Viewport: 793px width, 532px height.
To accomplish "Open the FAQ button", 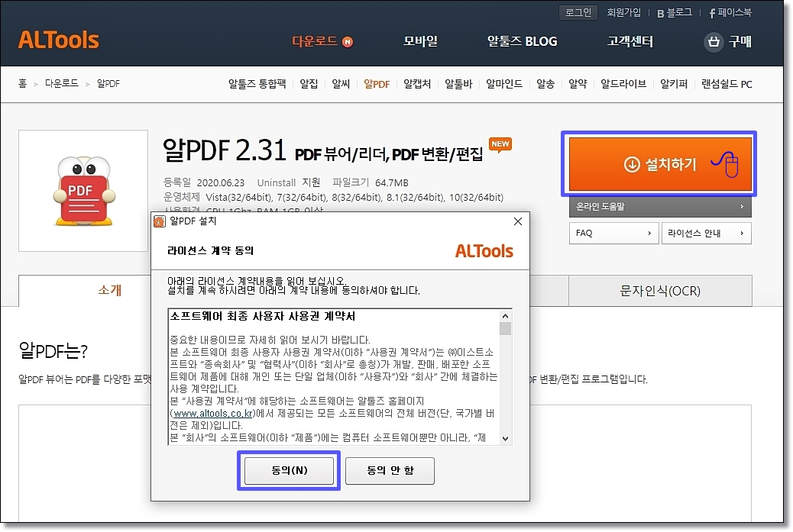I will pyautogui.click(x=614, y=233).
